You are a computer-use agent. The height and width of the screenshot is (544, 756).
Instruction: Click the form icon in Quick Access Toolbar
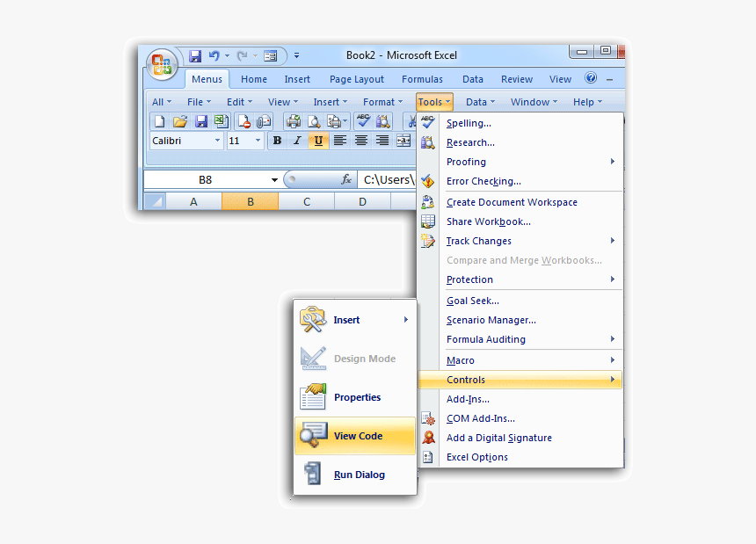271,56
